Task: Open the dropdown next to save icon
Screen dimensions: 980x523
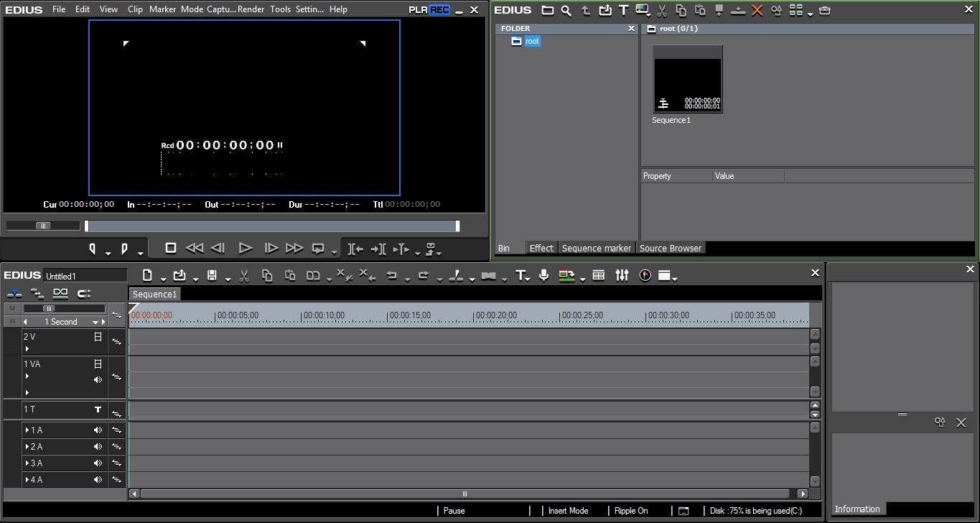Action: point(228,279)
